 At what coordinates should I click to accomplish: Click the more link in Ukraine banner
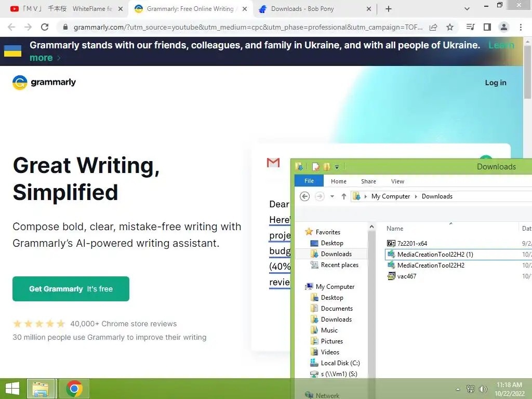click(45, 58)
